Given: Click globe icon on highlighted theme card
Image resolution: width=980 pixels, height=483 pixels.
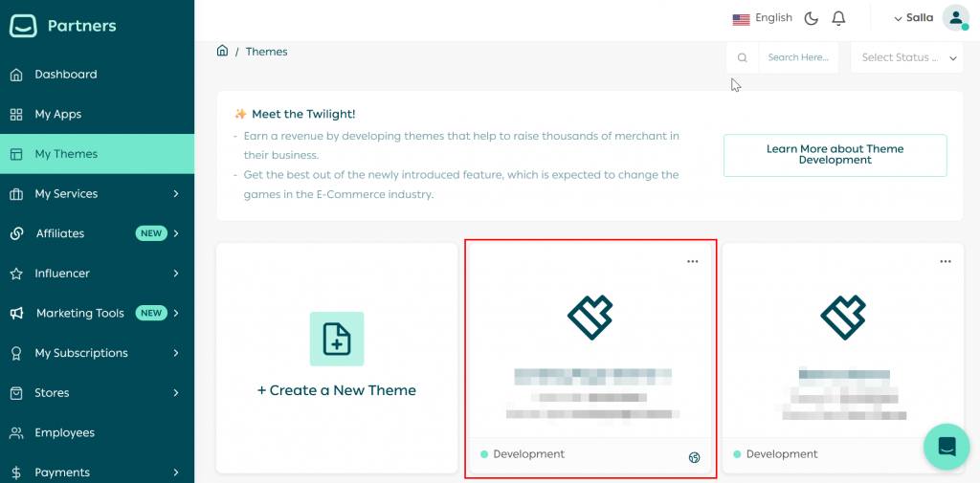Looking at the screenshot, I should [x=694, y=457].
